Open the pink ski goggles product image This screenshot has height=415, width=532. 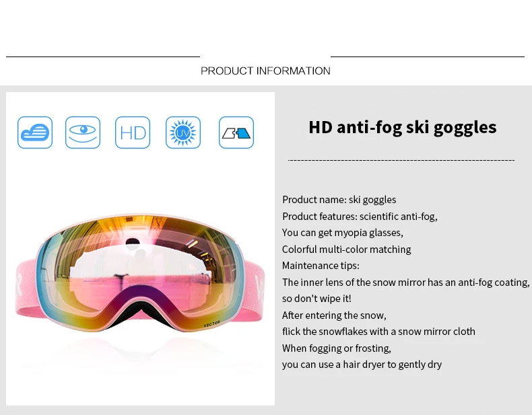(140, 274)
